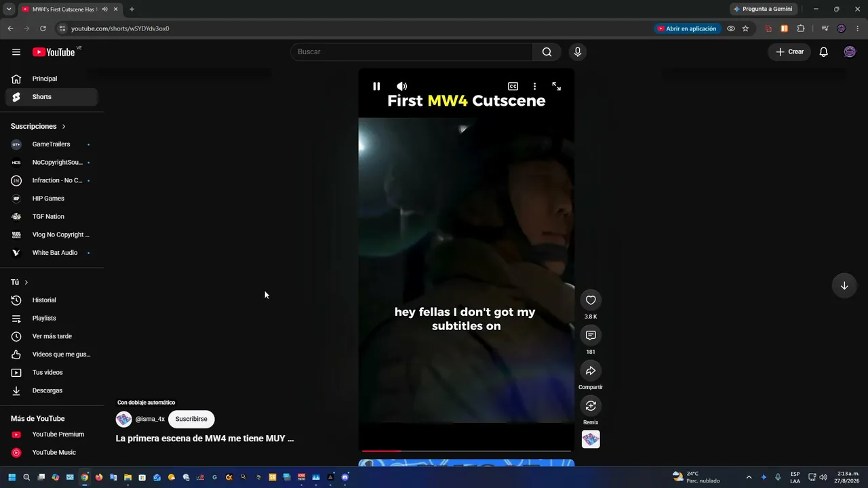Open Descargas in the sidebar
This screenshot has height=488, width=868.
pyautogui.click(x=52, y=390)
